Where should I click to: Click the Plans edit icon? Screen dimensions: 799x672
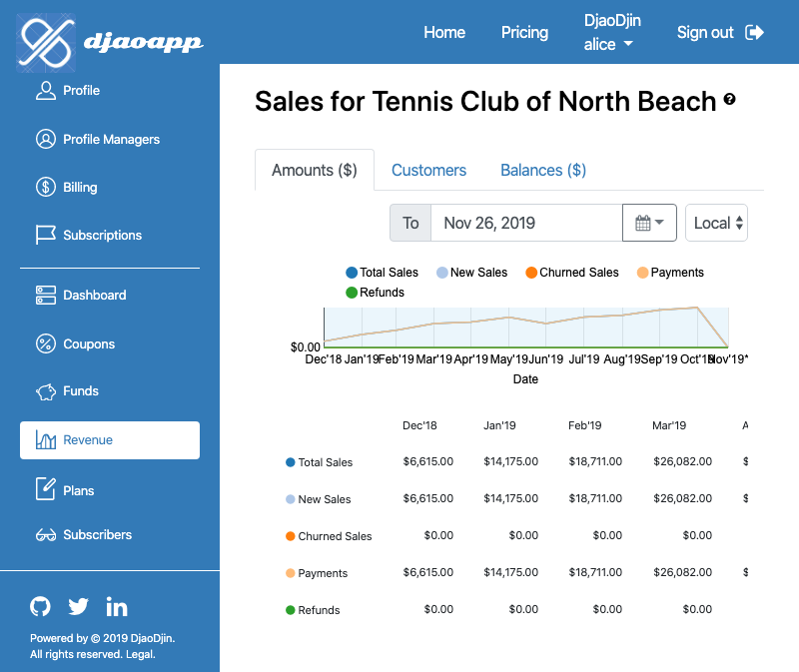coord(46,488)
